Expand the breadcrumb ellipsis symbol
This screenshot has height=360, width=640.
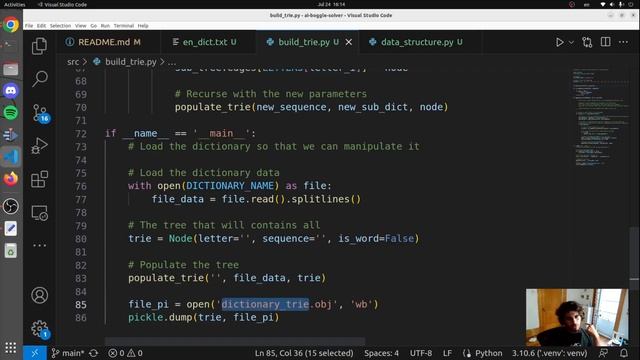(172, 62)
